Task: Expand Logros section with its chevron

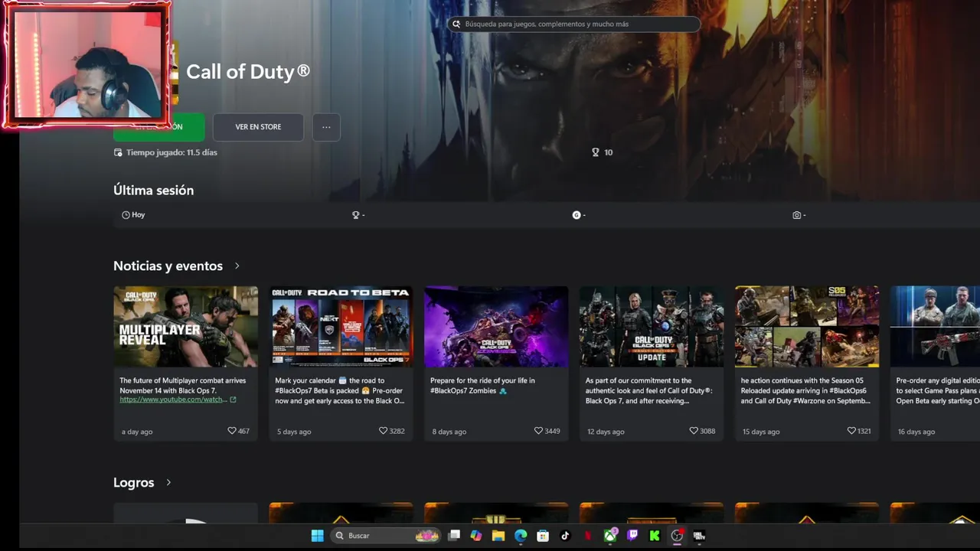Action: [x=168, y=482]
